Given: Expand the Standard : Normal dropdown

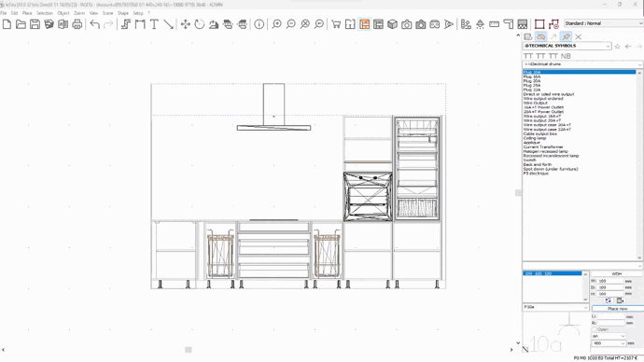Looking at the screenshot, I should point(603,23).
